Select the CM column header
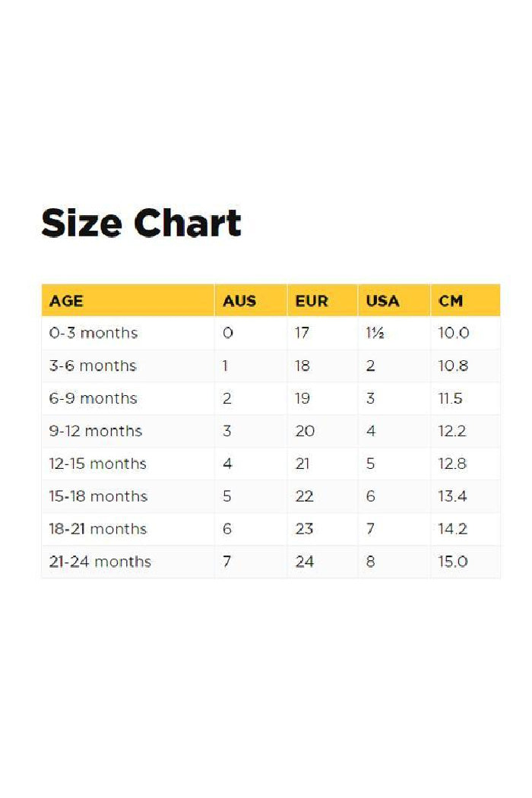 tap(451, 301)
